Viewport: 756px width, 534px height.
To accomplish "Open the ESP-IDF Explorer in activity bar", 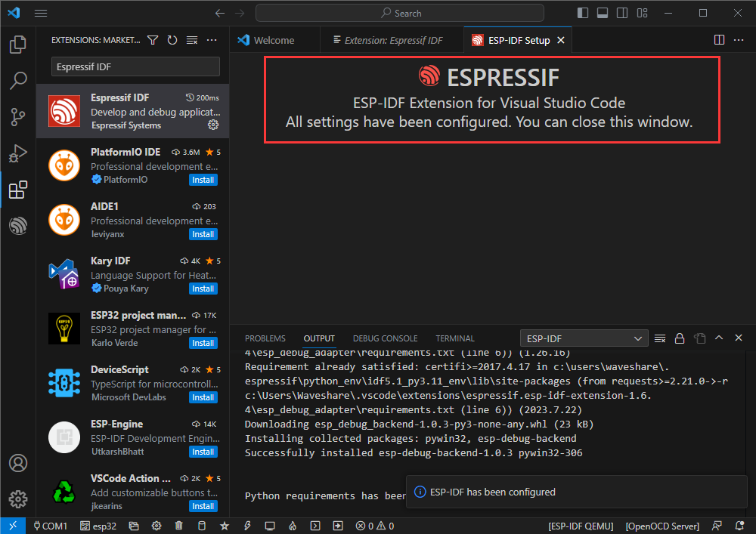I will tap(18, 226).
